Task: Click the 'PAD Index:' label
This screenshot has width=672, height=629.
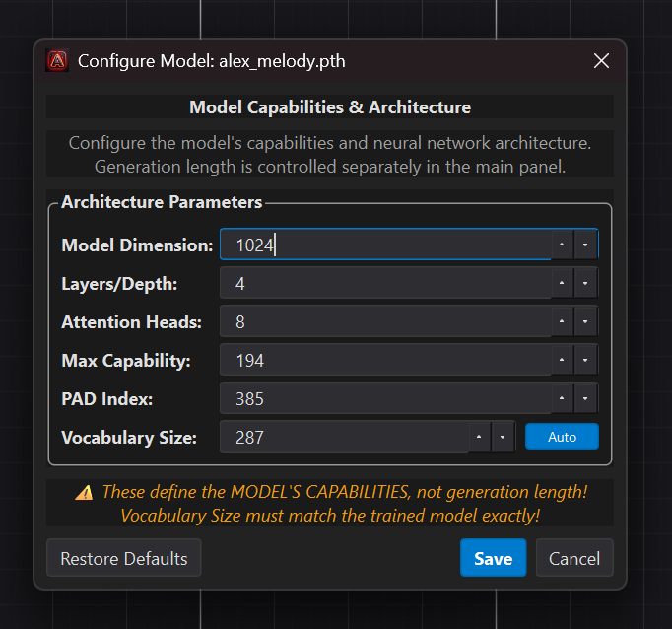Action: (x=107, y=399)
